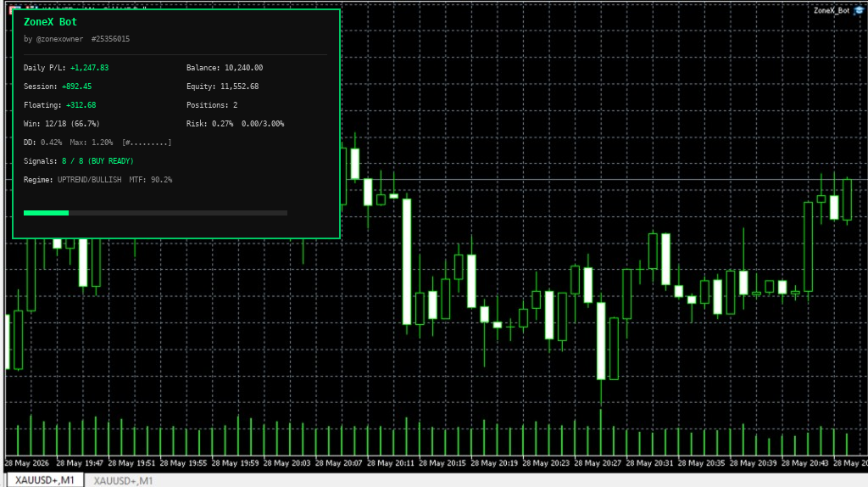
Task: Click the '28 May 20:11' time label
Action: click(x=391, y=463)
